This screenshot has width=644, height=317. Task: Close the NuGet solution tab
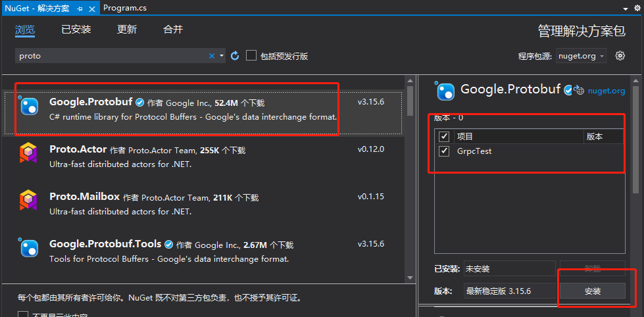[93, 8]
